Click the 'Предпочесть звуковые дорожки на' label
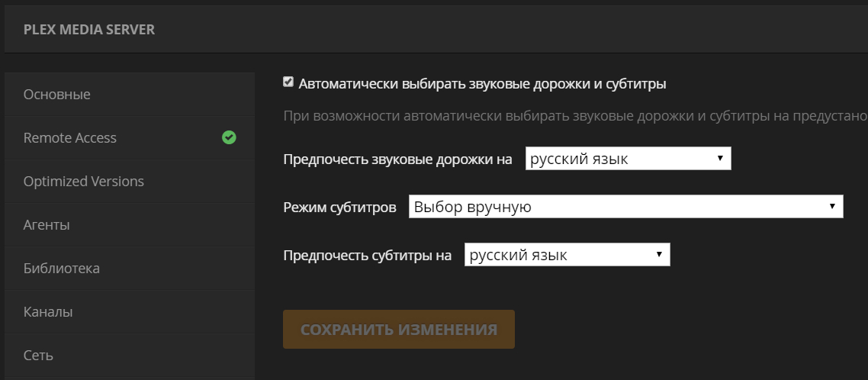 tap(397, 159)
